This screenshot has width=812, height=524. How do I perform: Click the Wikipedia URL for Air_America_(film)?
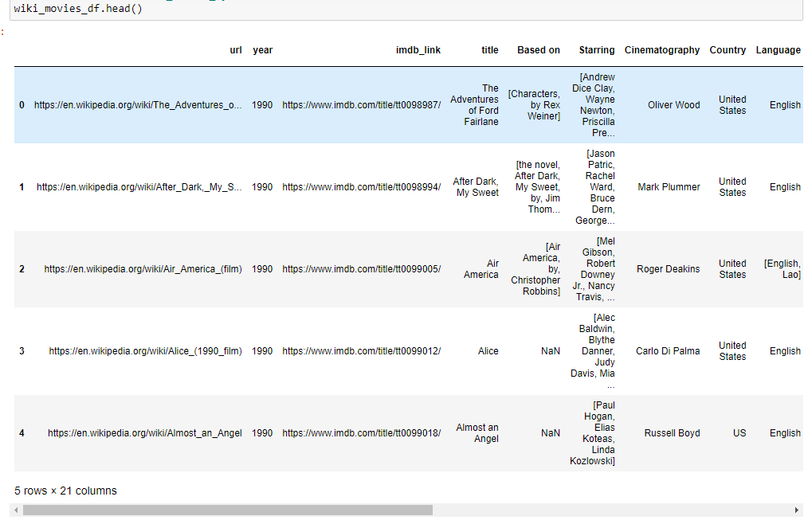click(x=143, y=269)
